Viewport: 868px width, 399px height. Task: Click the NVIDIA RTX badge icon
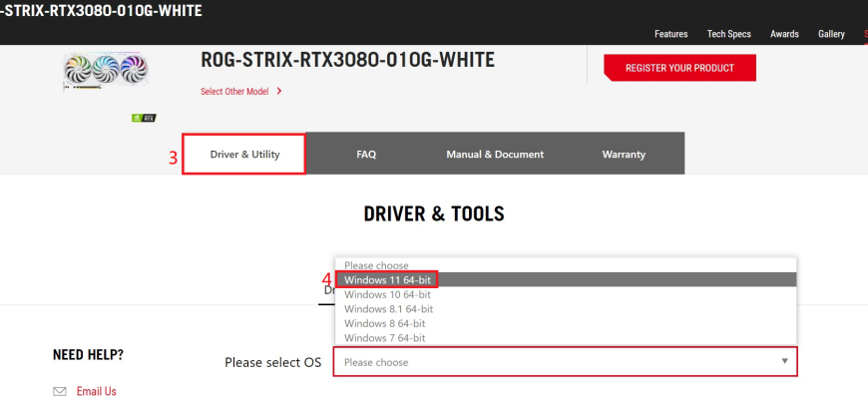tap(143, 118)
